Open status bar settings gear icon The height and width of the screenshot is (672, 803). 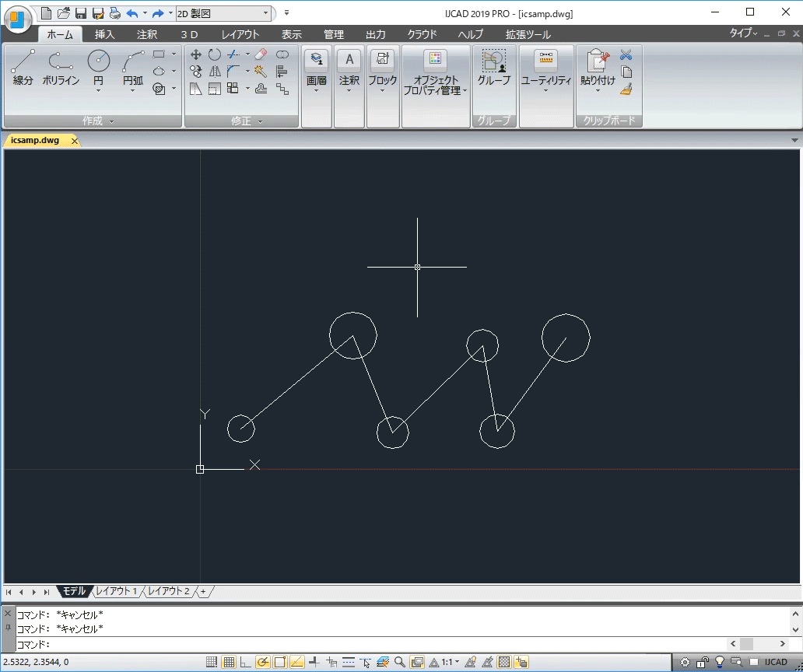[685, 662]
